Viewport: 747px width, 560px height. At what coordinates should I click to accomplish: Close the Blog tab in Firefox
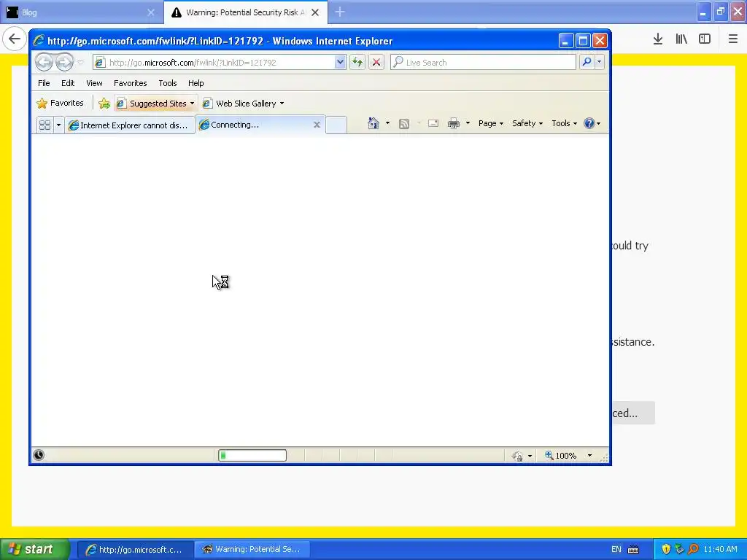click(151, 12)
